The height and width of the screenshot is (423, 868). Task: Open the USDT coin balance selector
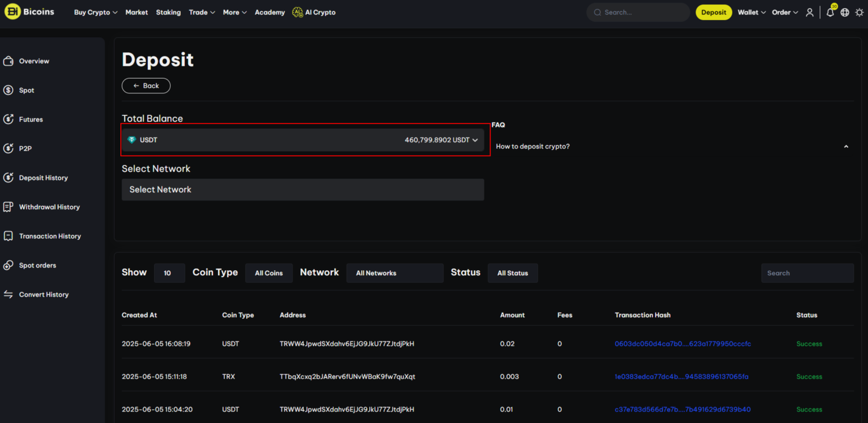pyautogui.click(x=303, y=140)
